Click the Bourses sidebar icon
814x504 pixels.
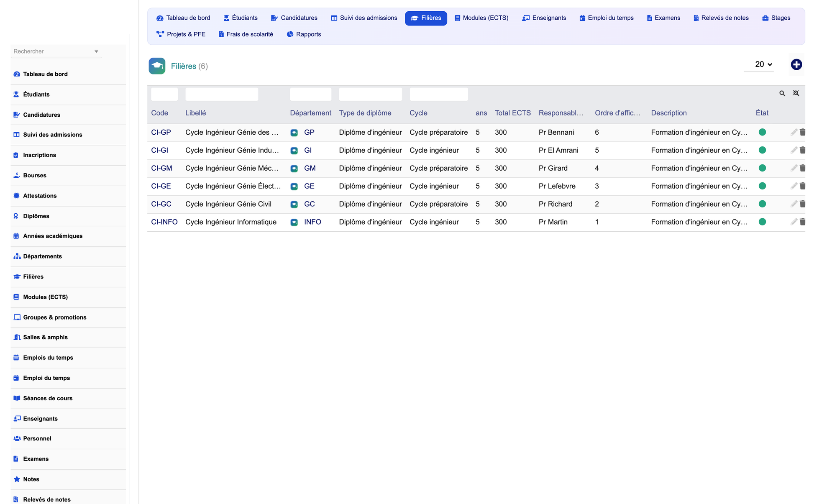16,175
